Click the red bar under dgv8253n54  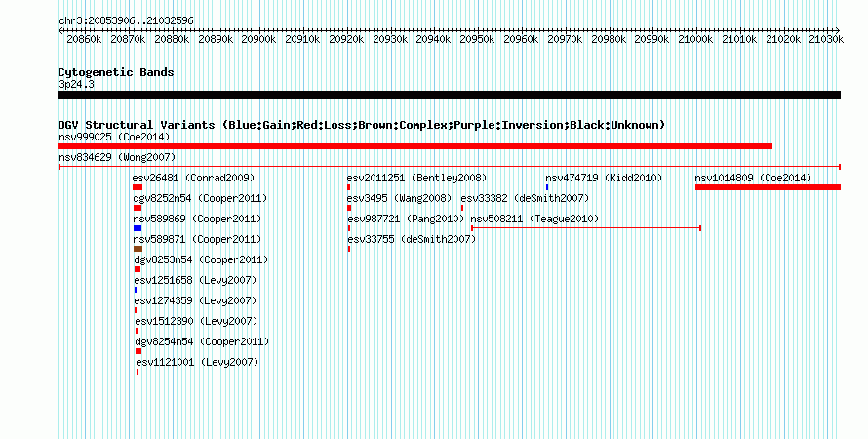pyautogui.click(x=138, y=269)
